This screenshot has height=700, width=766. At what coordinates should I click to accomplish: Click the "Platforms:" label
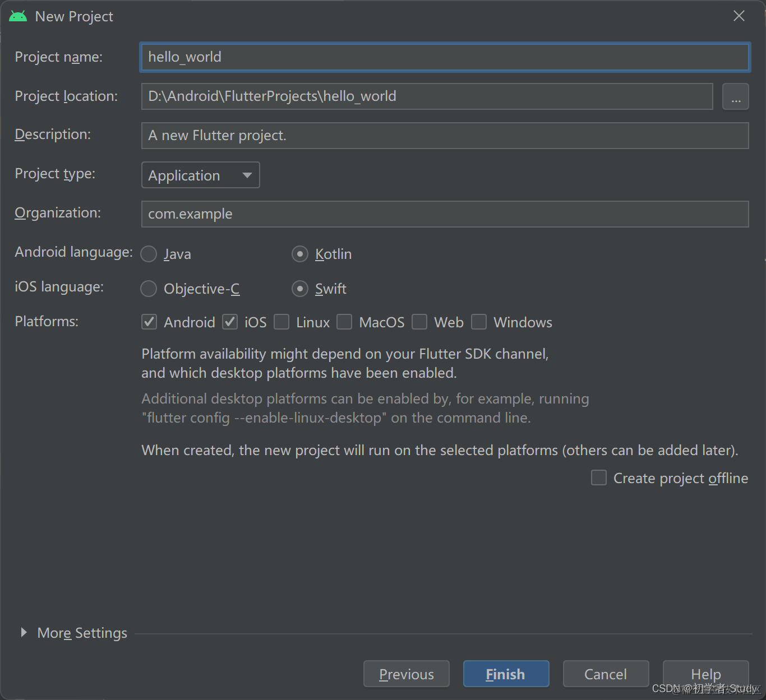pos(47,322)
